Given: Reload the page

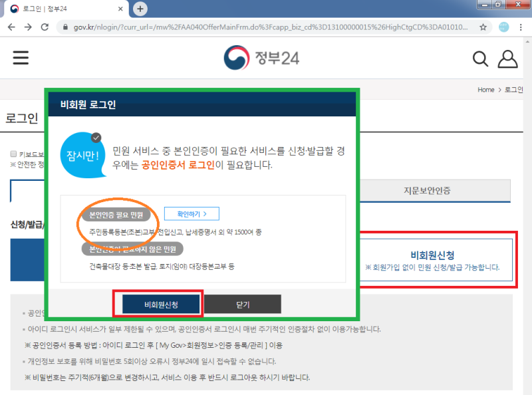Looking at the screenshot, I should click(45, 27).
